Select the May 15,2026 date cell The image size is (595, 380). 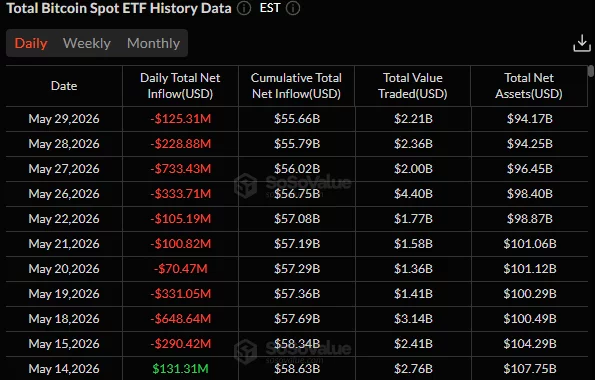point(64,344)
